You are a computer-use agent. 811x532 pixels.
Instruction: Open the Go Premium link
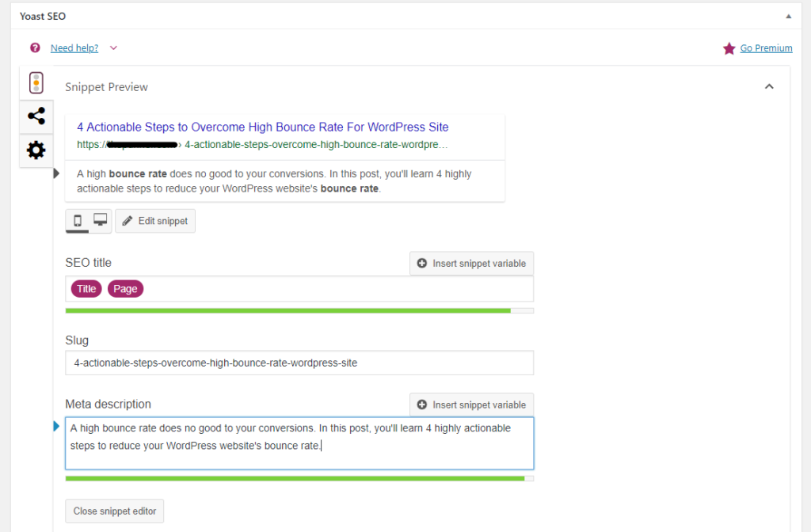(x=767, y=47)
